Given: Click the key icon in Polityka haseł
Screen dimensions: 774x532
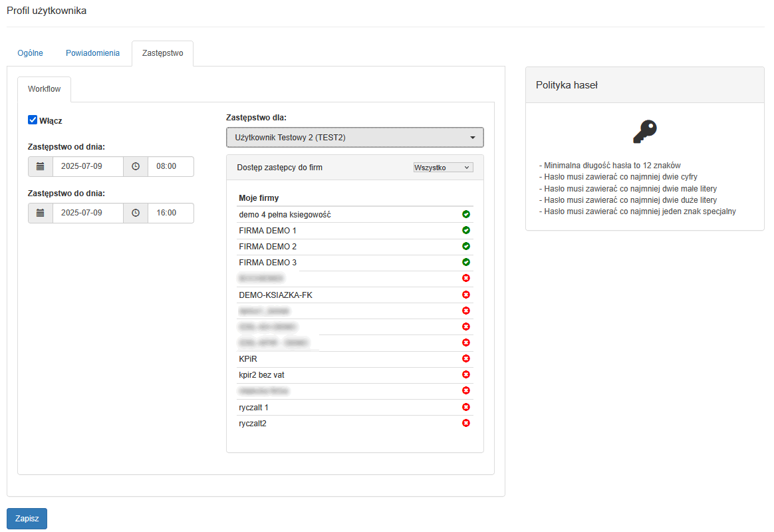Looking at the screenshot, I should 644,132.
